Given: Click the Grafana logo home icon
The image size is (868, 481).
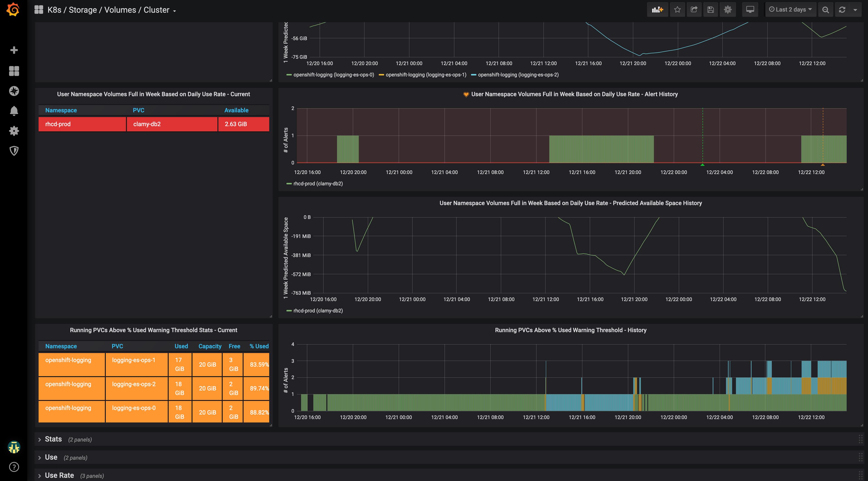Looking at the screenshot, I should pyautogui.click(x=13, y=10).
